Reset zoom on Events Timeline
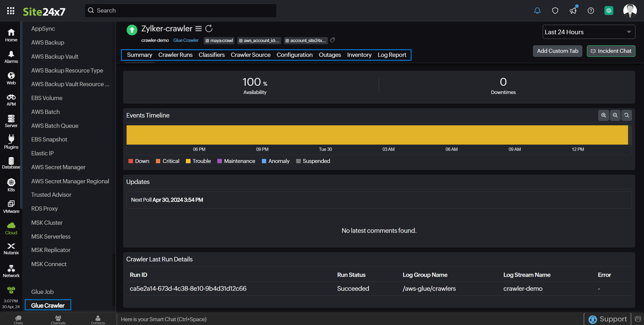Image resolution: width=644 pixels, height=325 pixels. 627,115
